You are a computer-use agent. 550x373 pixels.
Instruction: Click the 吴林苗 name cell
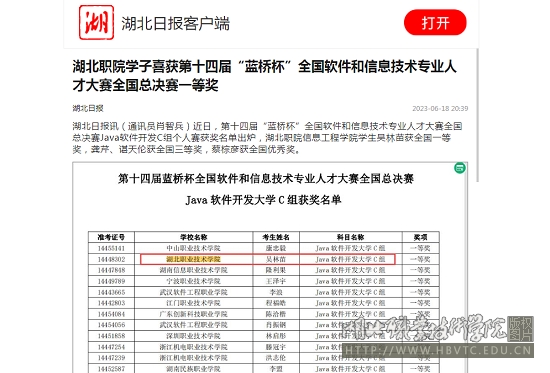click(x=276, y=259)
